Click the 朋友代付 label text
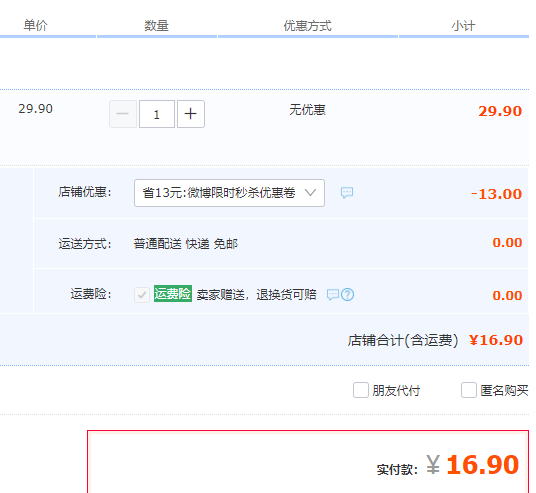Viewport: 536px width, 493px height. click(397, 390)
